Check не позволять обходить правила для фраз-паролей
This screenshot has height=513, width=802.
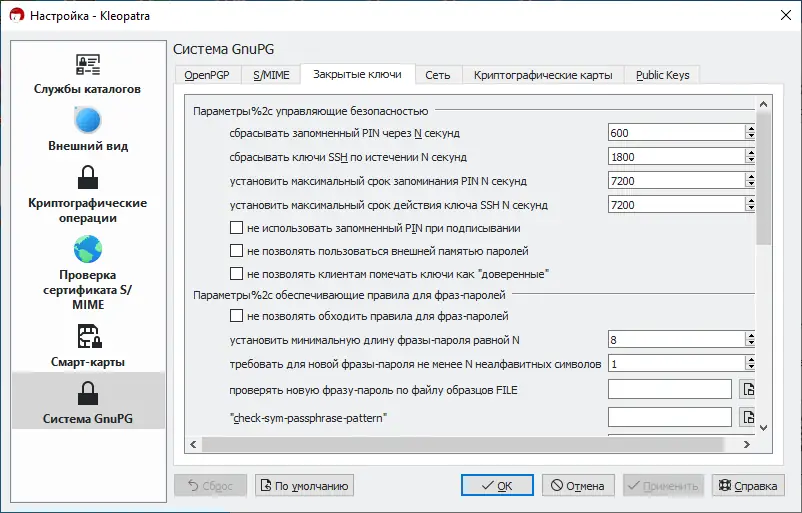point(237,316)
